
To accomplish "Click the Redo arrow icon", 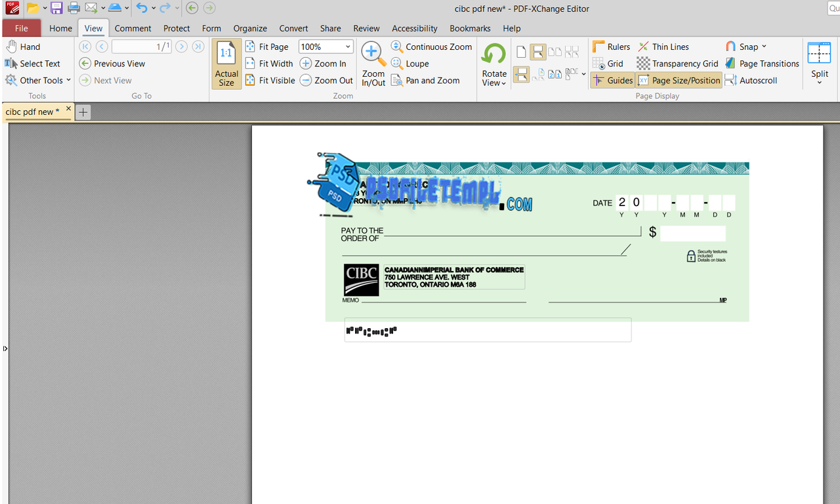I will (165, 8).
